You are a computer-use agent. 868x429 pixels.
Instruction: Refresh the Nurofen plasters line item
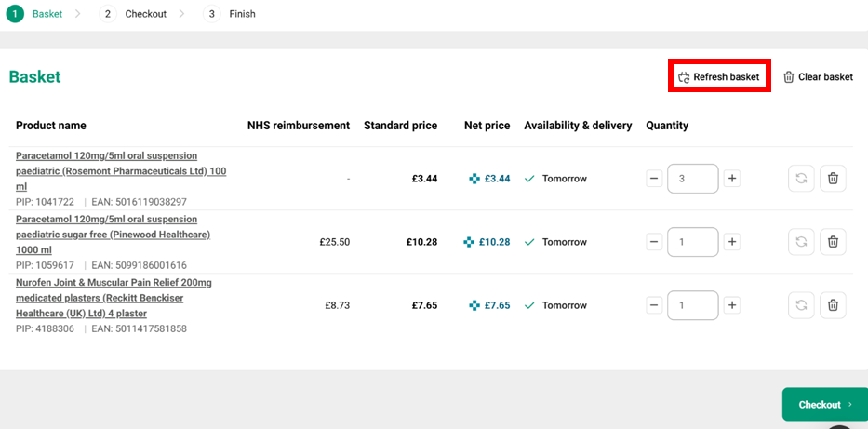[800, 305]
